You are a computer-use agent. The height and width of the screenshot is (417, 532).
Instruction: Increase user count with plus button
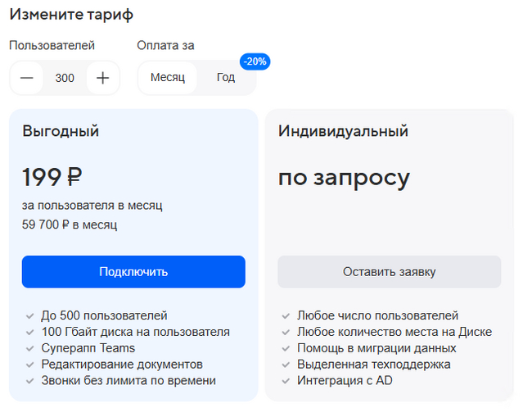click(102, 78)
